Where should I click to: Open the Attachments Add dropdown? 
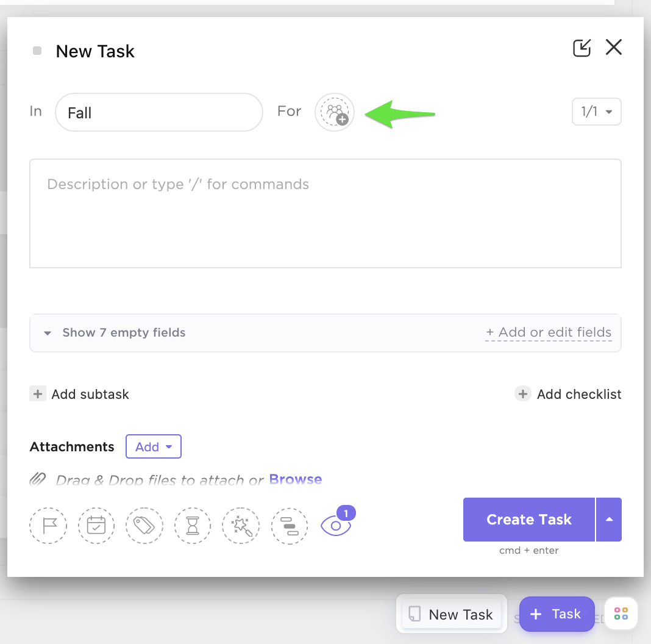click(154, 447)
